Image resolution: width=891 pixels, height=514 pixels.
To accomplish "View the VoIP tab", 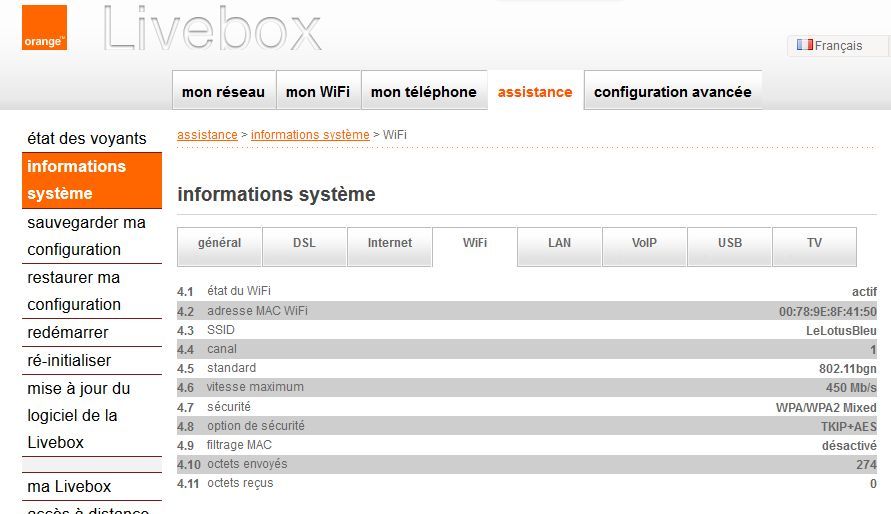I will point(644,243).
